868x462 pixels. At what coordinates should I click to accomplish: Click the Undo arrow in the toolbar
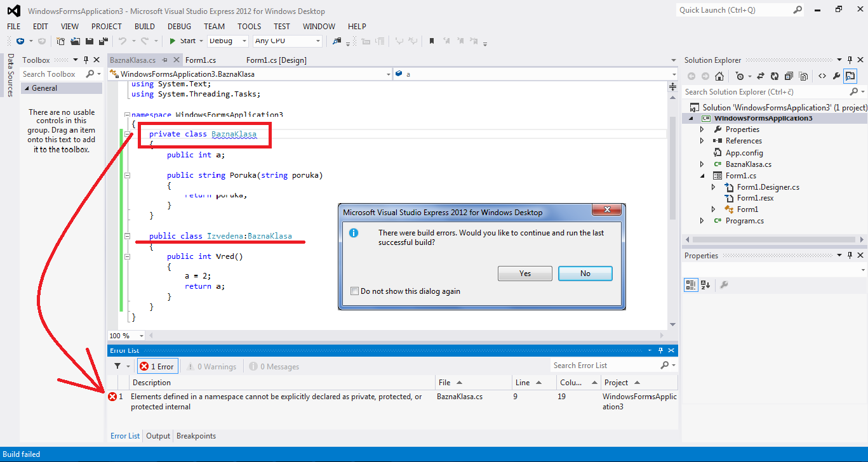(x=123, y=41)
